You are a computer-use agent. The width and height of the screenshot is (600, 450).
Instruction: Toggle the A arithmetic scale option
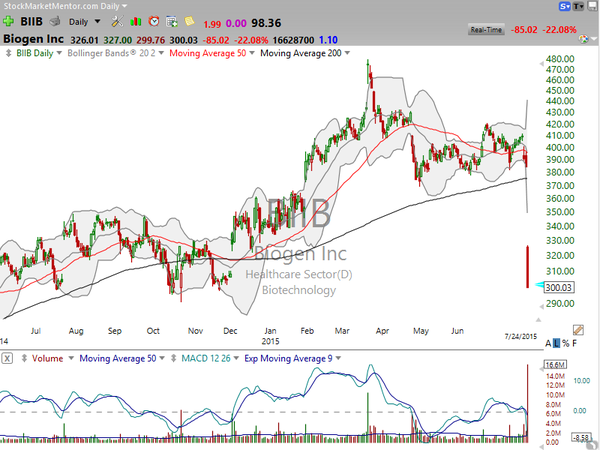tap(548, 343)
